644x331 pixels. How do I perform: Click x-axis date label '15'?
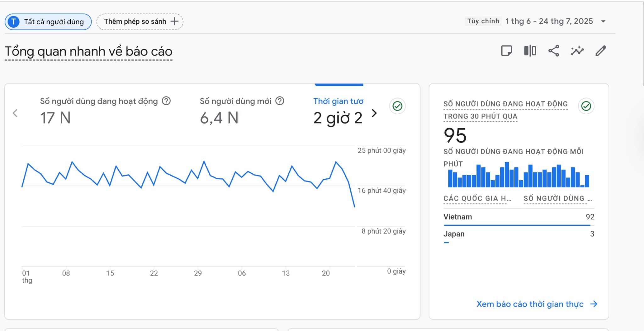click(x=110, y=273)
